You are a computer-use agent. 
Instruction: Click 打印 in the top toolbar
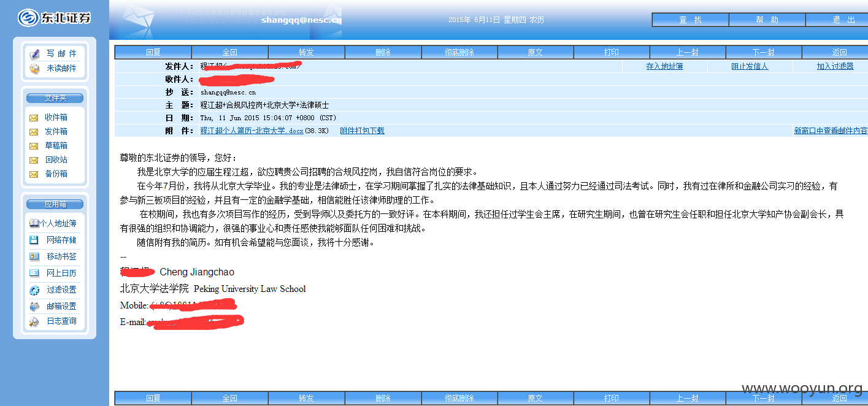[611, 52]
